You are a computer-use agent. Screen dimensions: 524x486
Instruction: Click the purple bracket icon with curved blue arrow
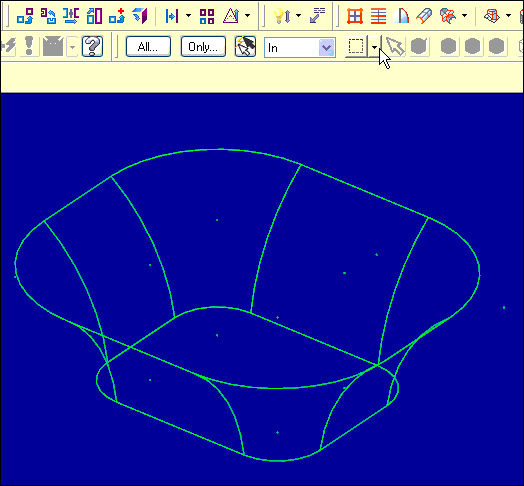[x=48, y=16]
